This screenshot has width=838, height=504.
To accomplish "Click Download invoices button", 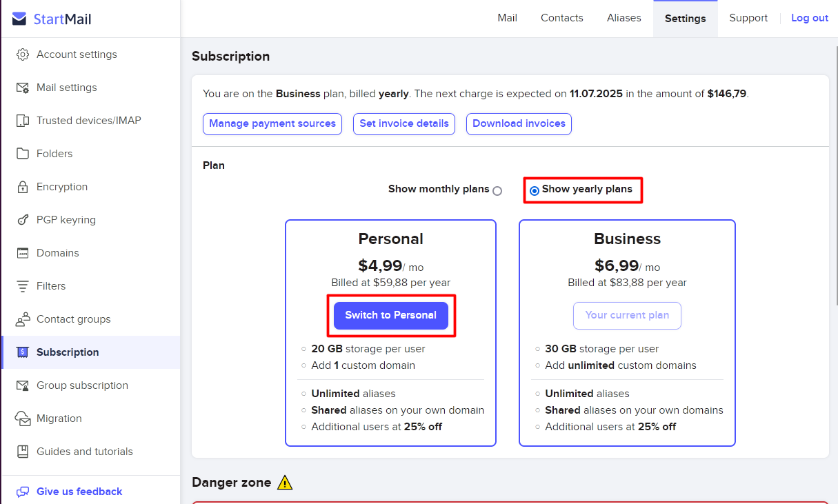I will [519, 124].
